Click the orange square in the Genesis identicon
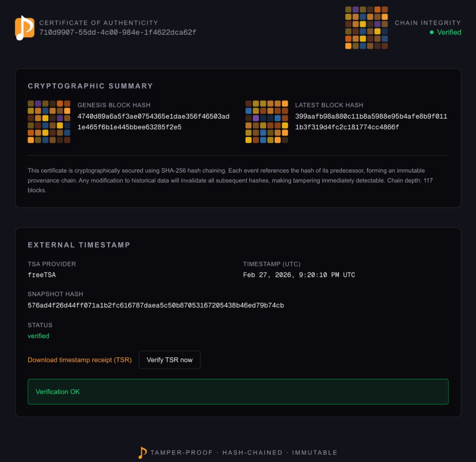 coord(60,103)
